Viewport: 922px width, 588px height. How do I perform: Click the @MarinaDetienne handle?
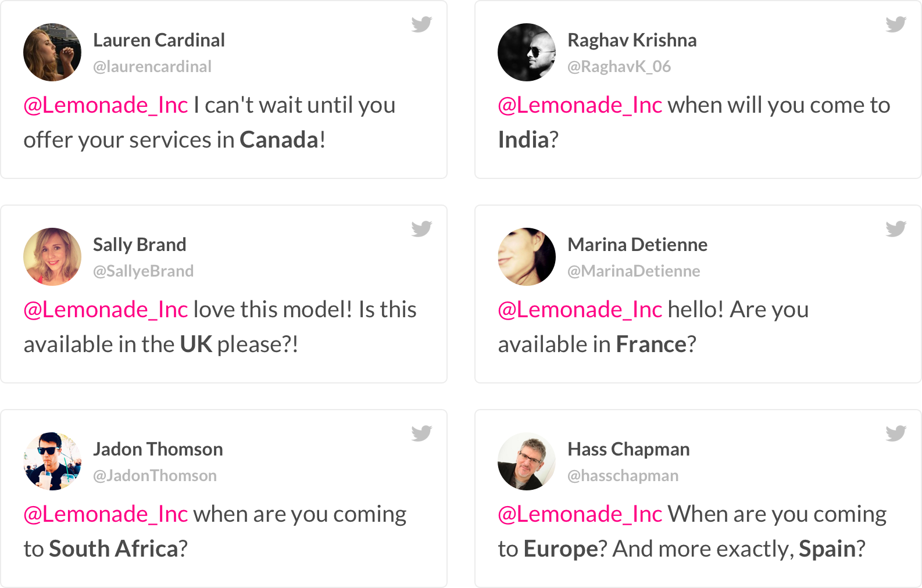pos(634,271)
